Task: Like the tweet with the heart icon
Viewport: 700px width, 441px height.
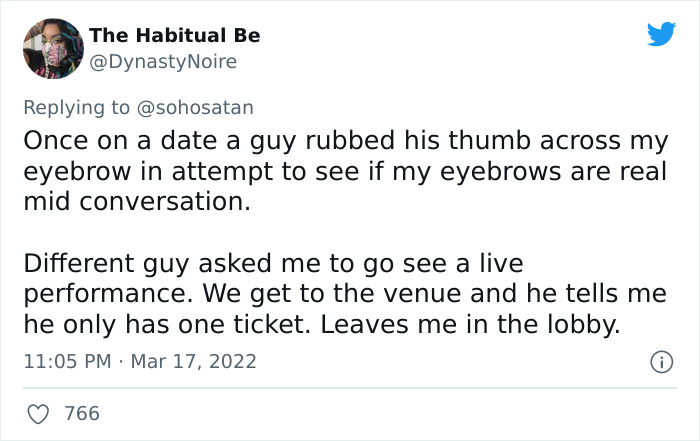Action: 37,413
